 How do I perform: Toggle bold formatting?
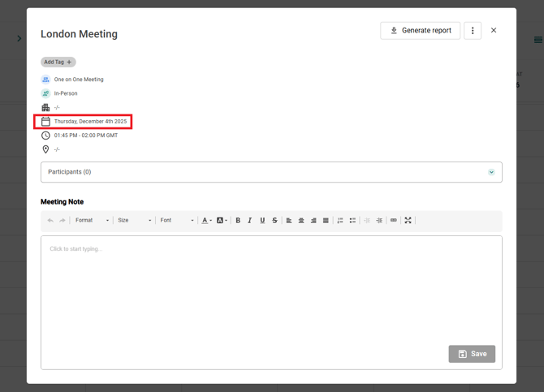238,220
